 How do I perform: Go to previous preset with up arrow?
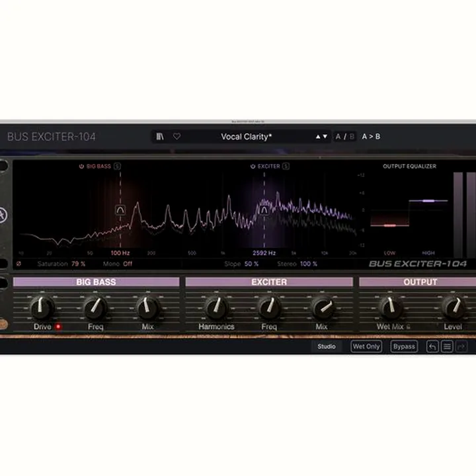click(318, 137)
